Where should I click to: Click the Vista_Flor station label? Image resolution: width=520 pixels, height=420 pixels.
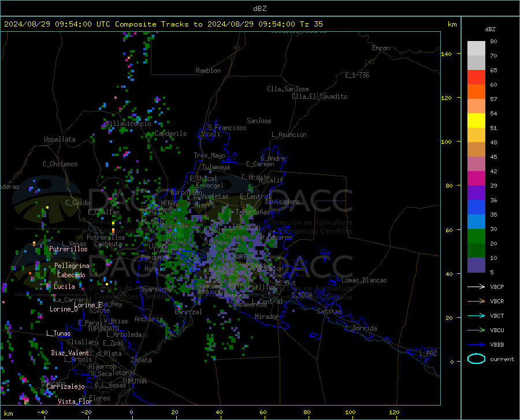pos(75,402)
